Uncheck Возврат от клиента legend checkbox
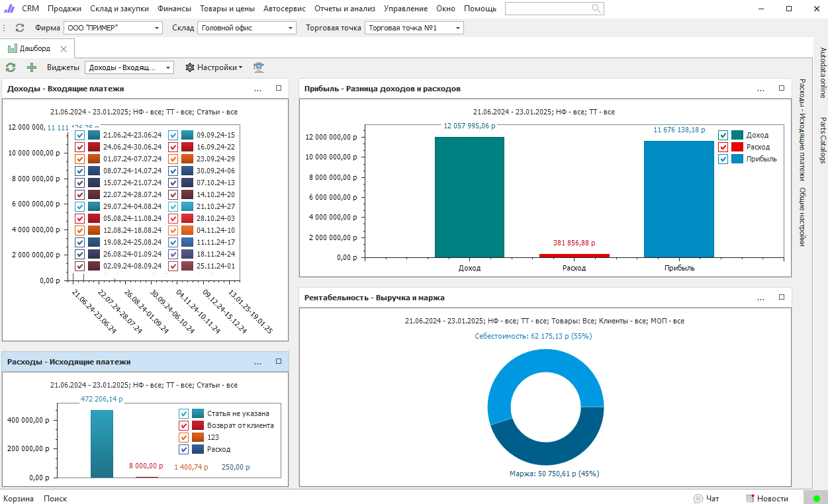828x504 pixels. (x=184, y=425)
